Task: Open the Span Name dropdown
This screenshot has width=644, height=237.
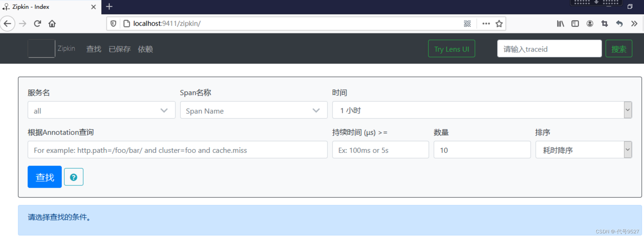Action: tap(254, 110)
